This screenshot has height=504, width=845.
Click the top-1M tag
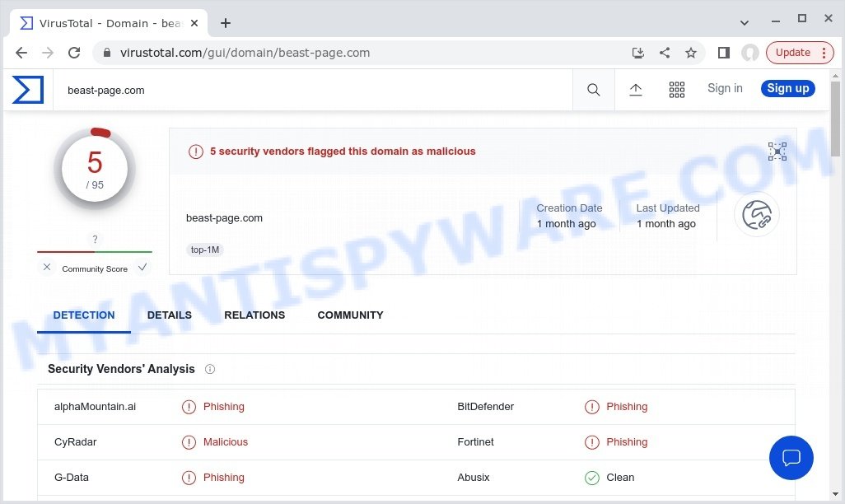205,250
